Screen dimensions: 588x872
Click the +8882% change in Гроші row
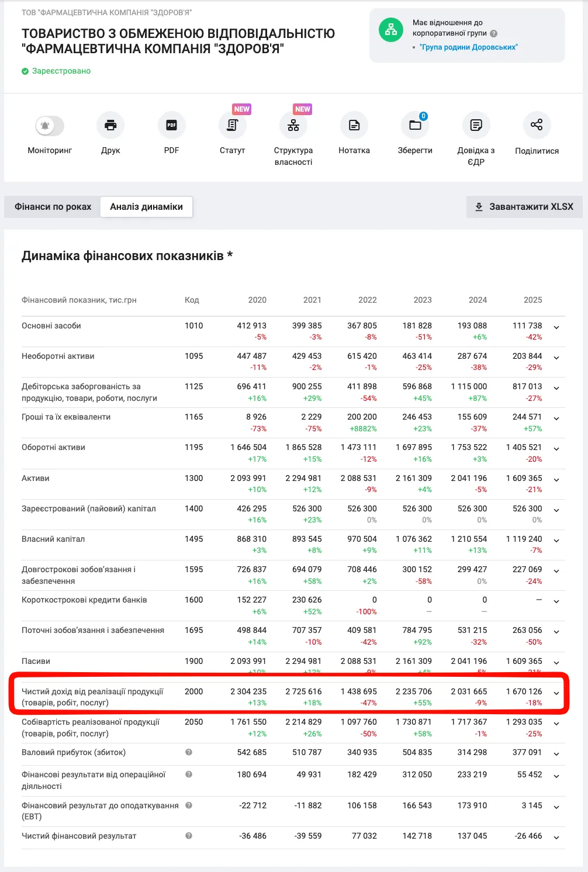point(363,428)
